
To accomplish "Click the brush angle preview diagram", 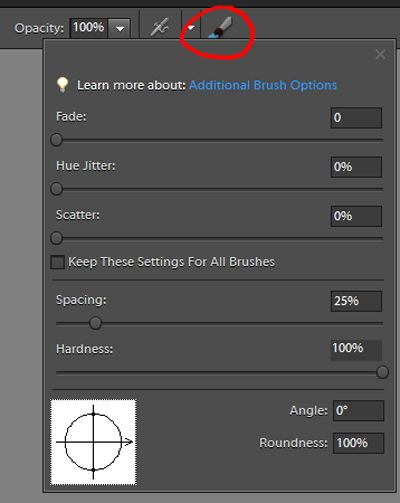I will click(x=93, y=442).
